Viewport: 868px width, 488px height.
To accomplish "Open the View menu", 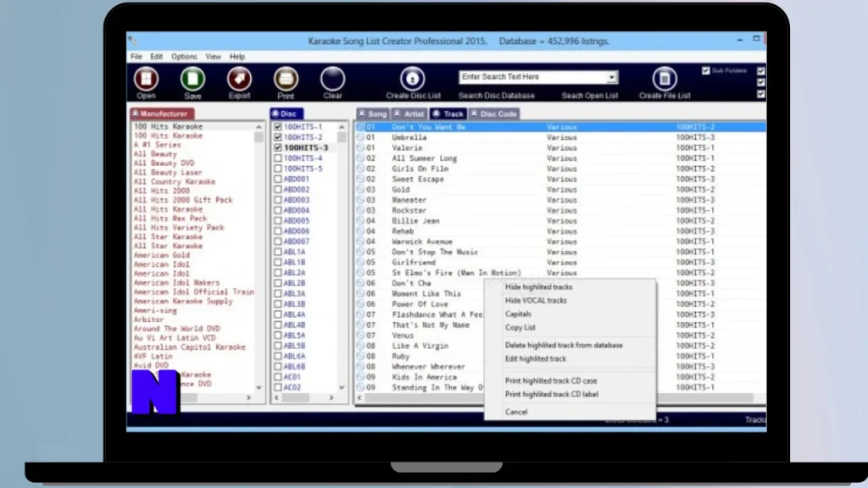I will click(213, 57).
